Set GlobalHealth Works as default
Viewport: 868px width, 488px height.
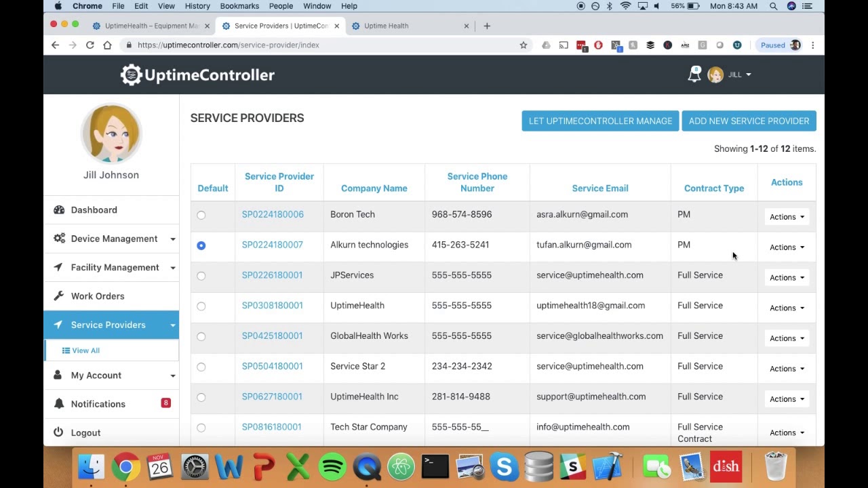201,337
